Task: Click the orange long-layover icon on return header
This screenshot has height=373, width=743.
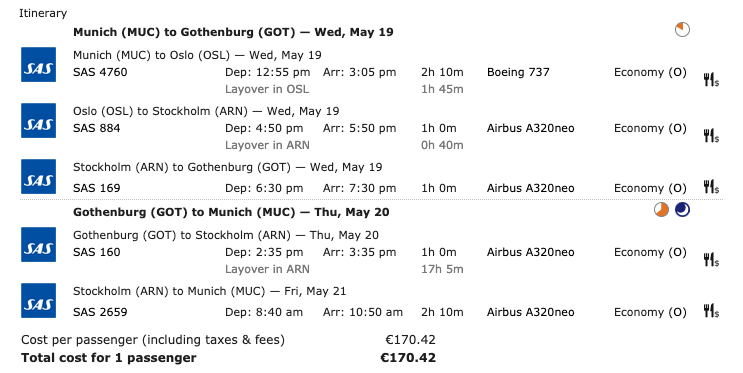Action: 661,209
